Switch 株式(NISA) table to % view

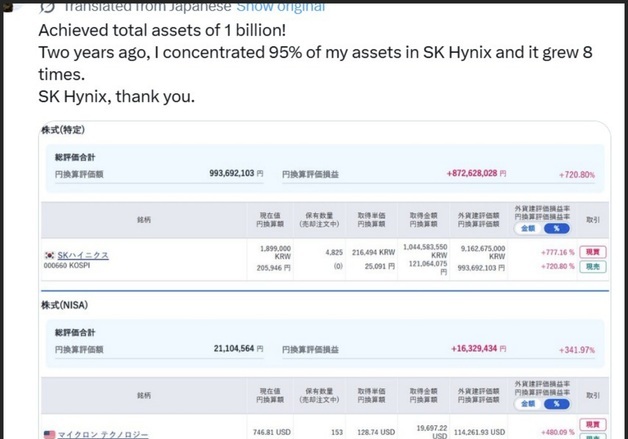point(557,404)
